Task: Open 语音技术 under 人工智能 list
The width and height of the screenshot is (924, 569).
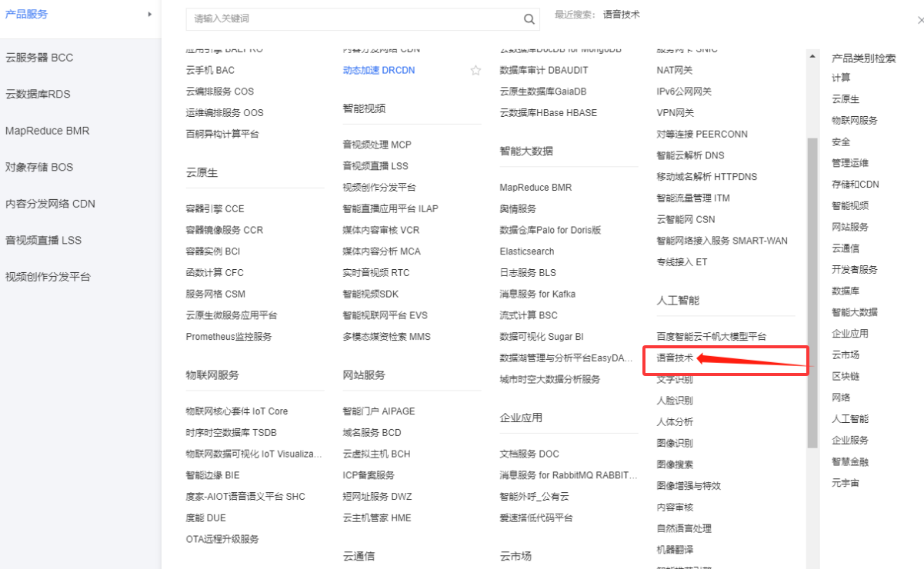Action: 675,358
